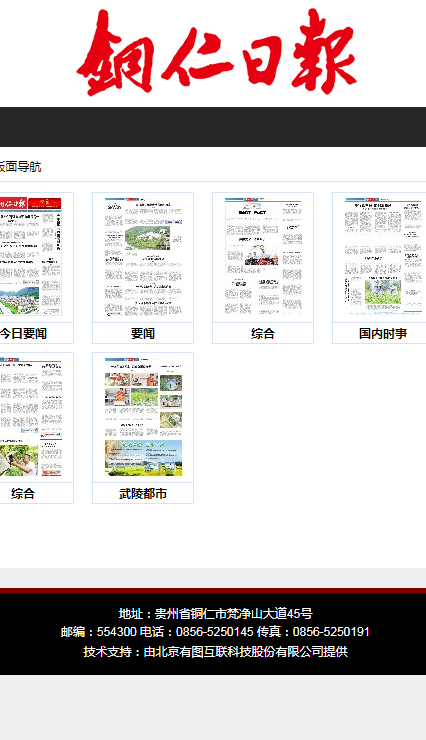The height and width of the screenshot is (740, 426).
Task: Click the 技术支持 北京有图互联科技 footer line
Action: tap(216, 652)
